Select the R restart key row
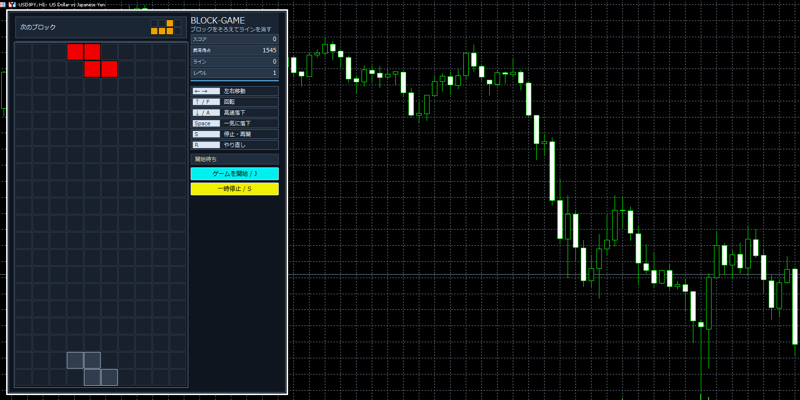The image size is (800, 400). (x=235, y=145)
